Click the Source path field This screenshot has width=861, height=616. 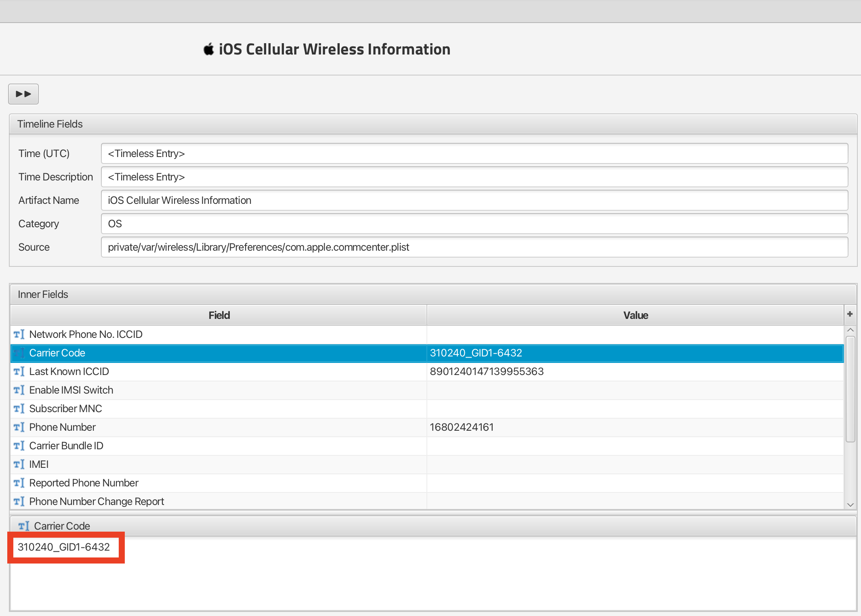click(x=474, y=247)
